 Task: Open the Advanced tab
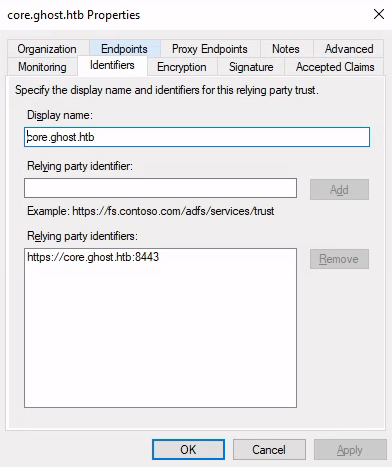(x=349, y=49)
